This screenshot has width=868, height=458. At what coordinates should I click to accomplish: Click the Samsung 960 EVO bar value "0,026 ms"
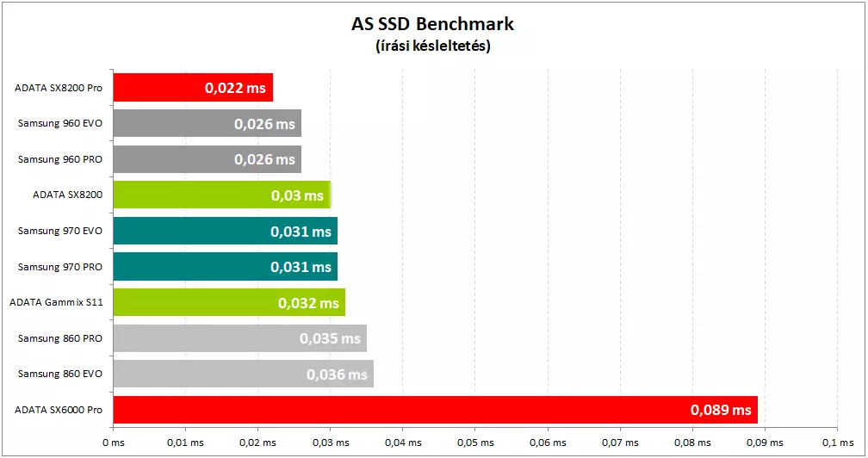264,124
